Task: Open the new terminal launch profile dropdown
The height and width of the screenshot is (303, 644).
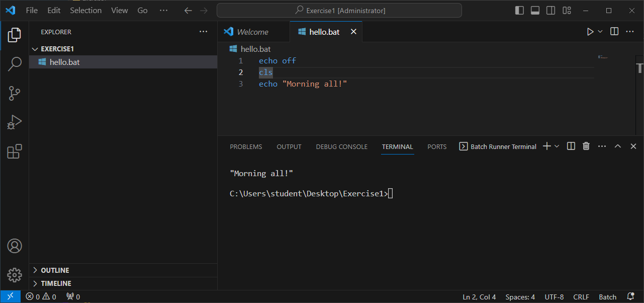Action: [x=557, y=146]
